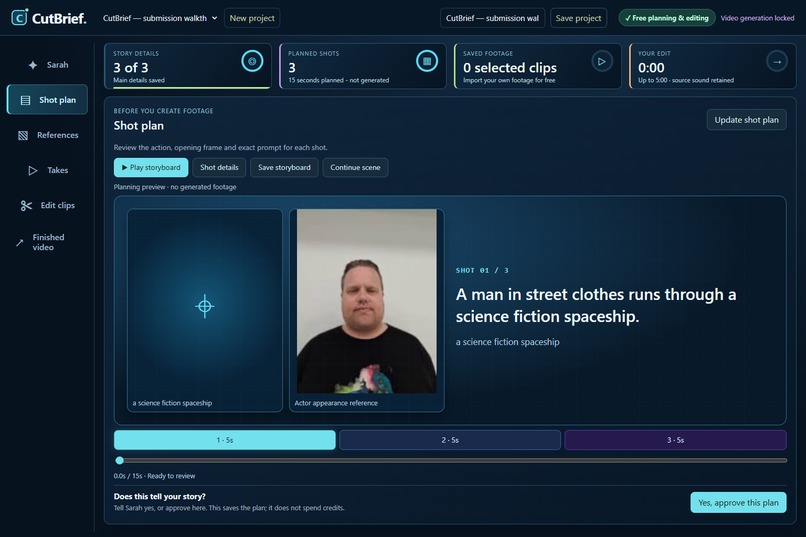Viewport: 806px width, 537px height.
Task: Click the Sarah sparkle icon
Action: click(x=33, y=65)
